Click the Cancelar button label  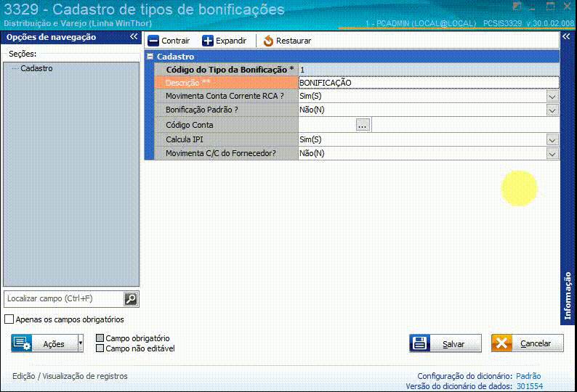[536, 343]
